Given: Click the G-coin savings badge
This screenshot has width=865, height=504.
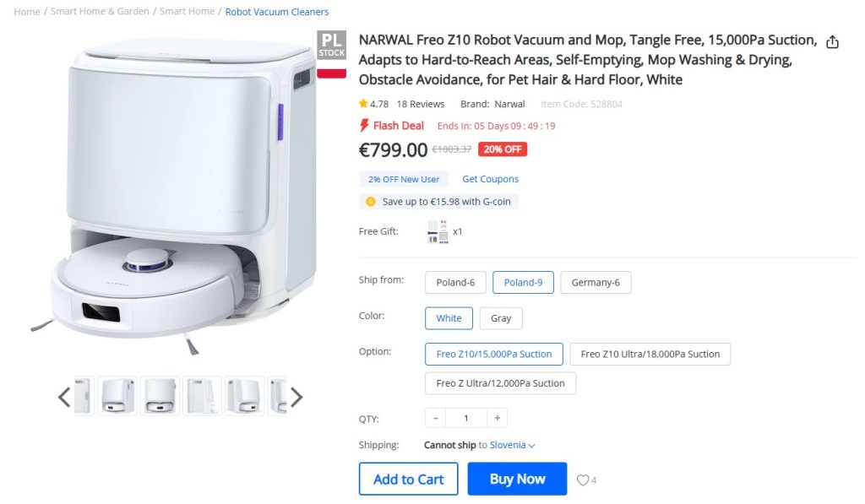Looking at the screenshot, I should (438, 202).
